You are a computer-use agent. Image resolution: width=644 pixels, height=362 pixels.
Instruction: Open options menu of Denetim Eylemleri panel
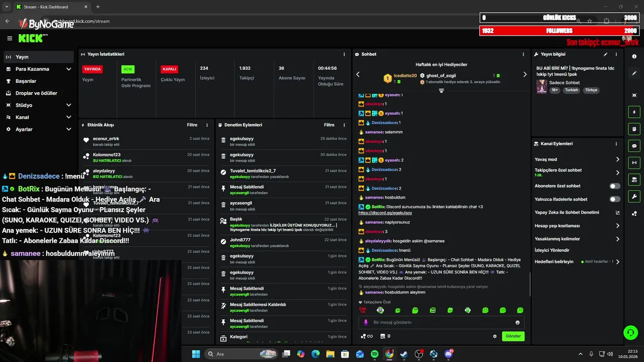click(344, 125)
